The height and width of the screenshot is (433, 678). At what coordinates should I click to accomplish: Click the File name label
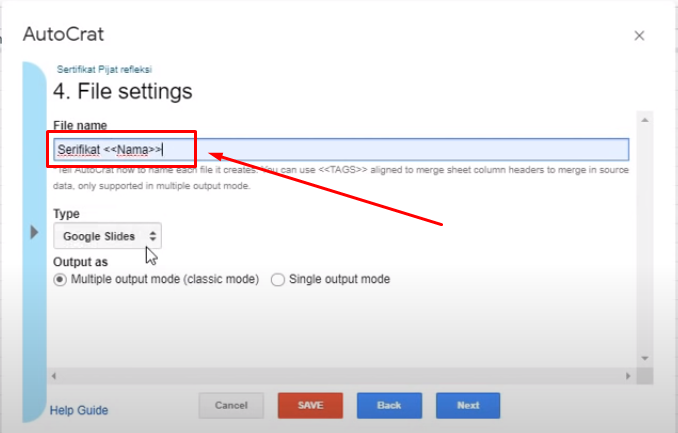click(80, 125)
